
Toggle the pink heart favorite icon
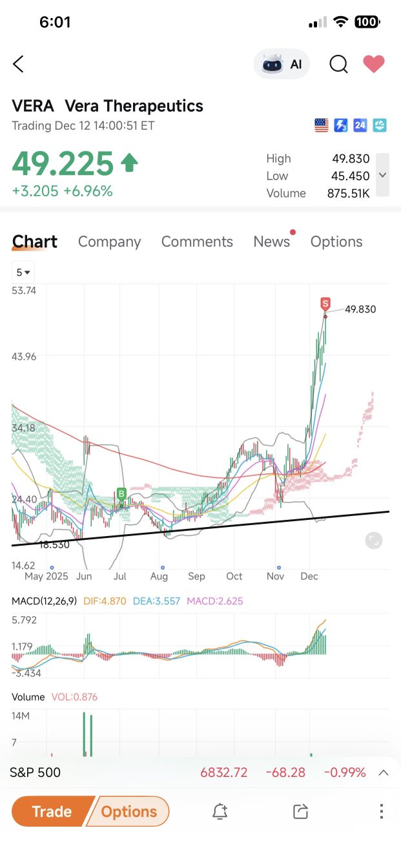[x=373, y=64]
